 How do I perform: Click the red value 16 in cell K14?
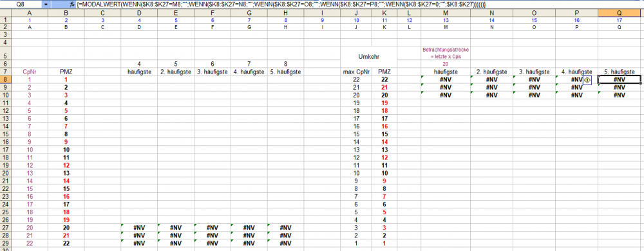384,126
